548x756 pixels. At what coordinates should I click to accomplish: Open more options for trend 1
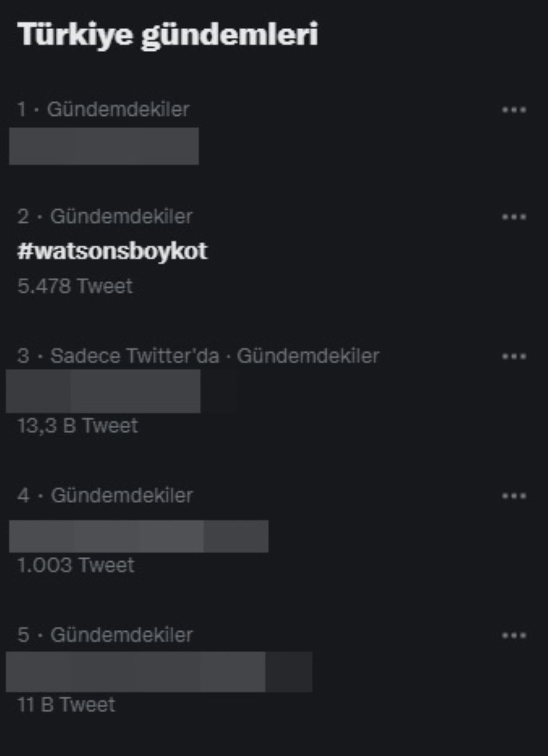pos(514,110)
